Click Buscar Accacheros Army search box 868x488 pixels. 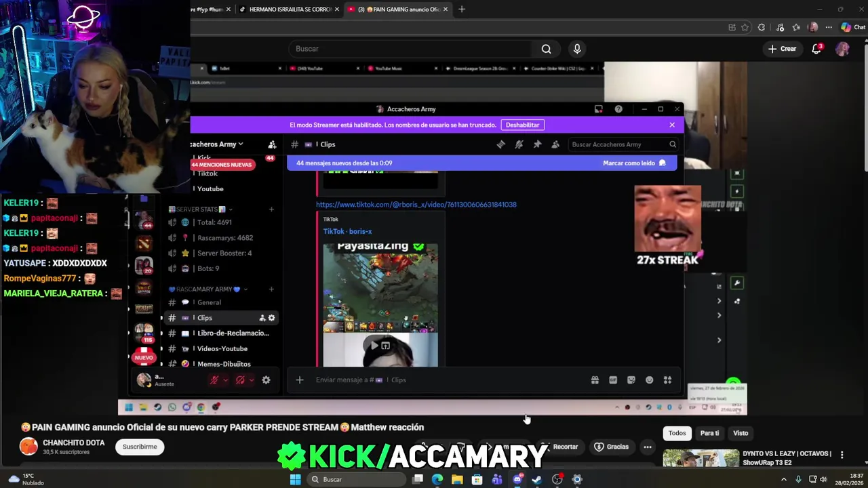pos(623,144)
